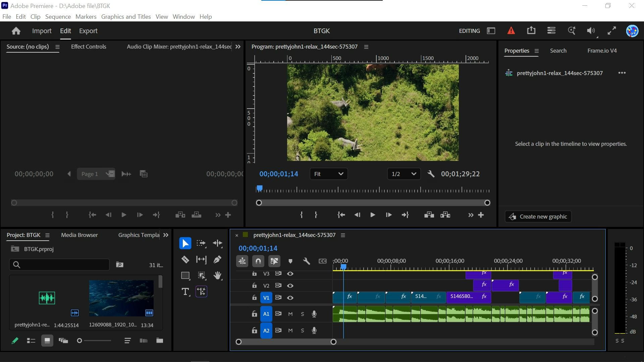Switch to Import workspace
This screenshot has width=644, height=362.
pyautogui.click(x=42, y=31)
